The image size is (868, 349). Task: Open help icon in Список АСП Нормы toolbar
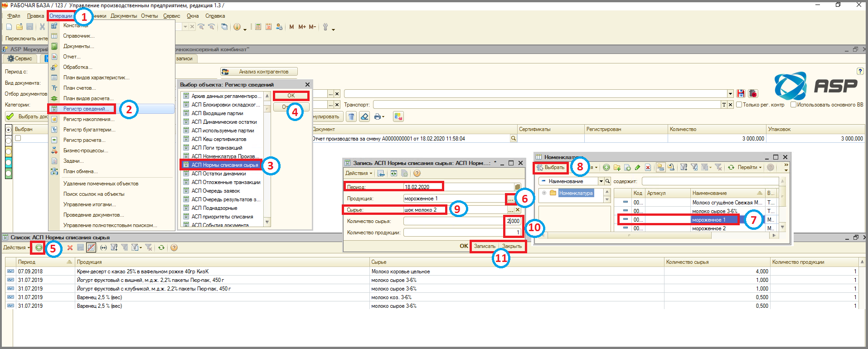pyautogui.click(x=174, y=247)
